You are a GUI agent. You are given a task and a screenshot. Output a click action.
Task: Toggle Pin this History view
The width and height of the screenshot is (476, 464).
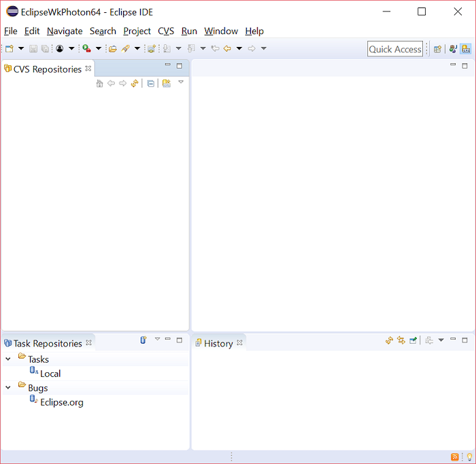413,340
